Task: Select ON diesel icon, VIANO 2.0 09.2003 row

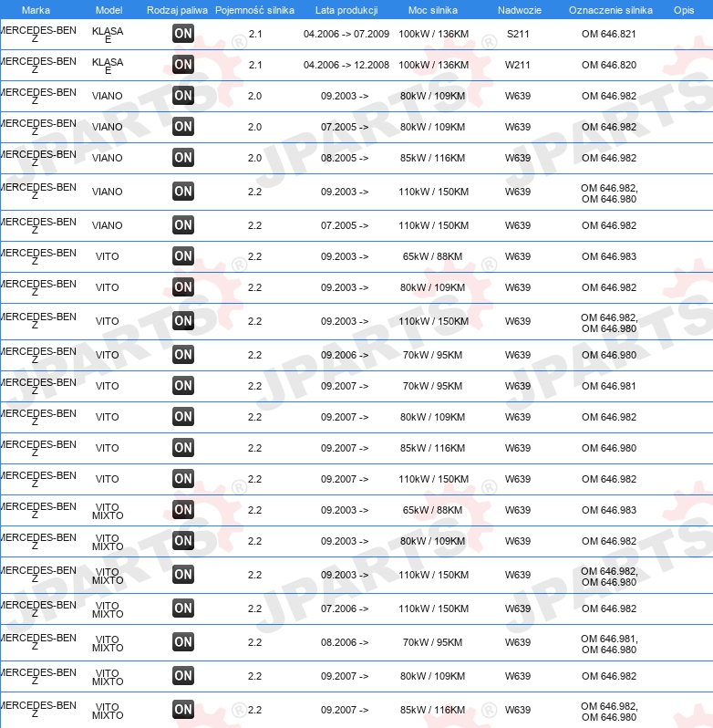Action: [x=182, y=96]
